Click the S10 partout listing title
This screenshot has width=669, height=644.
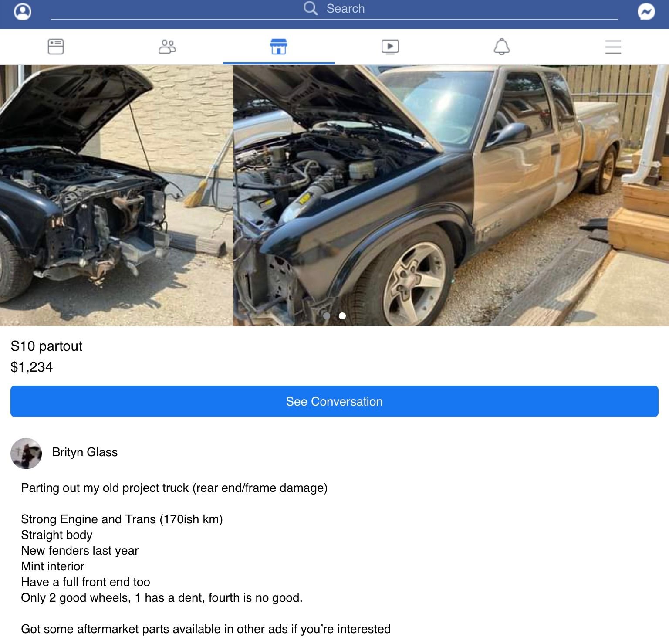pyautogui.click(x=47, y=346)
